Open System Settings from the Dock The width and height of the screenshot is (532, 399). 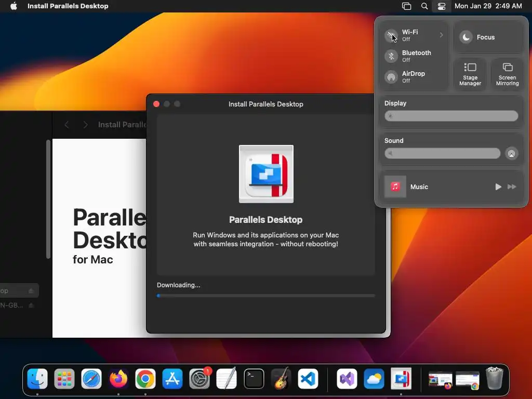coord(199,379)
